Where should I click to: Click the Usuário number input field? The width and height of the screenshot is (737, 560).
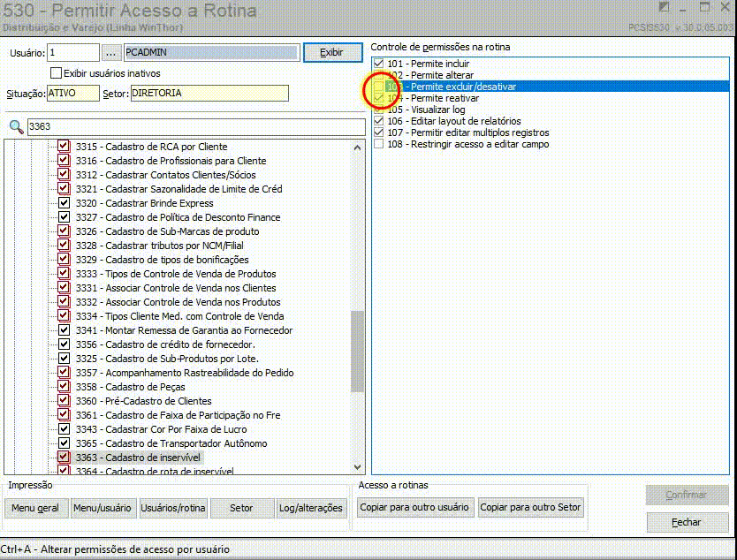[x=73, y=53]
